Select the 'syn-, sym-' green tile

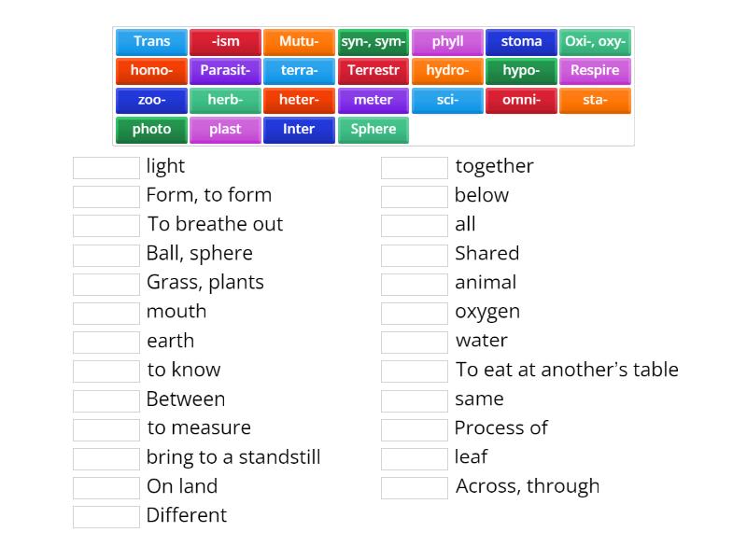click(x=373, y=42)
